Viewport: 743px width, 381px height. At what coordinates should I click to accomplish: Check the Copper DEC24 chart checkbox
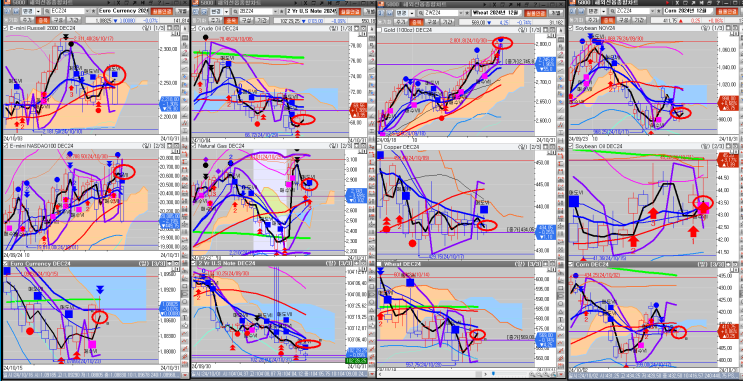click(x=379, y=148)
